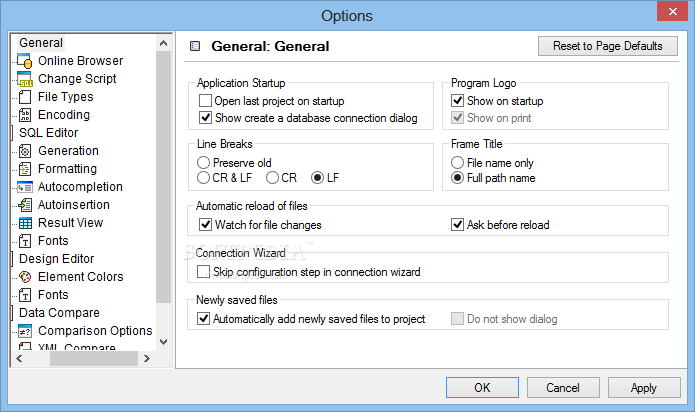This screenshot has height=412, width=695.
Task: Open the Element Colors options page
Action: [x=81, y=277]
